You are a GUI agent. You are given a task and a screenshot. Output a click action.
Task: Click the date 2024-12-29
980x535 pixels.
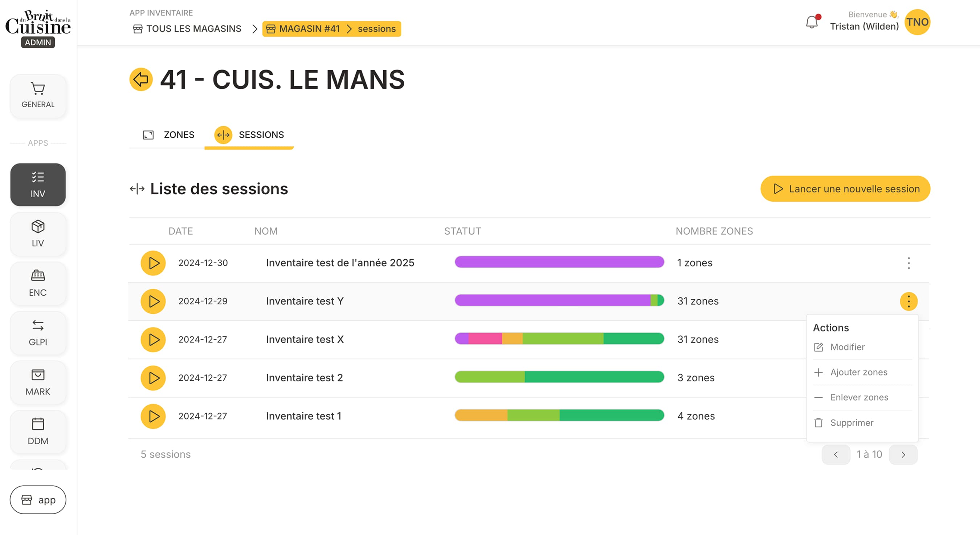[x=203, y=301]
